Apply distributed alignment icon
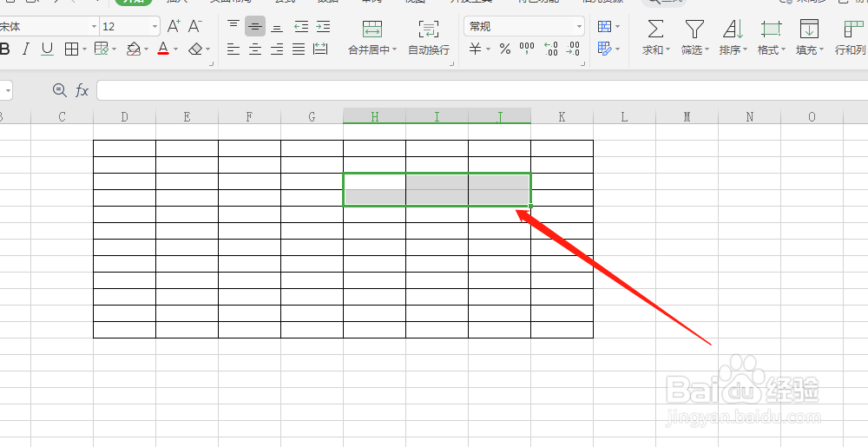Screen dimensions: 868x447 pos(320,49)
